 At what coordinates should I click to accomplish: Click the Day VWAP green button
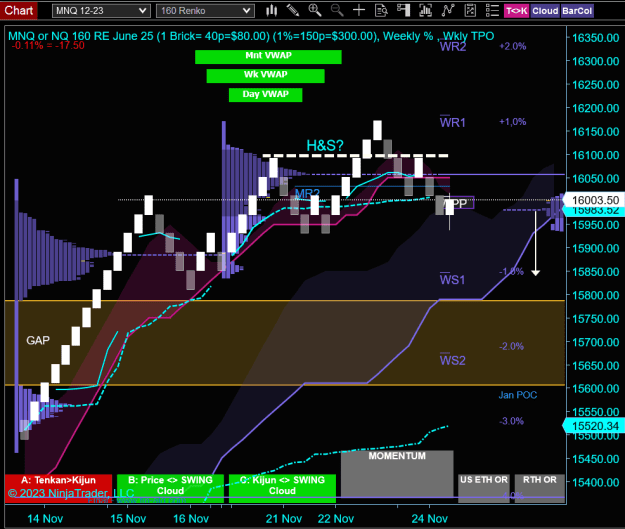pos(265,95)
